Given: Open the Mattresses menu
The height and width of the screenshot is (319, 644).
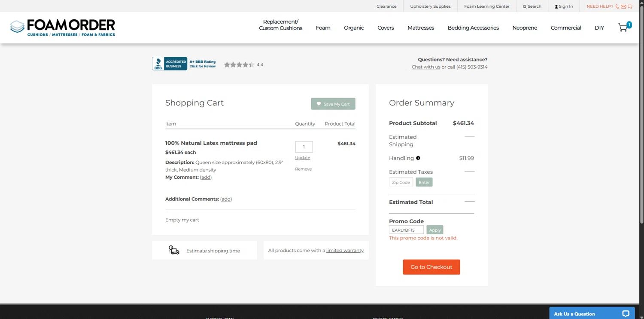Looking at the screenshot, I should pyautogui.click(x=421, y=28).
